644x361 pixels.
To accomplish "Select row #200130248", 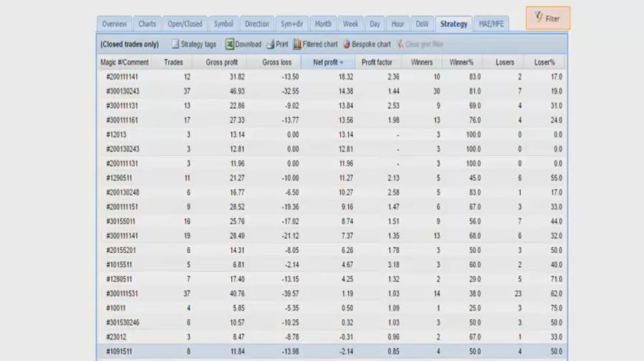I will pos(332,193).
